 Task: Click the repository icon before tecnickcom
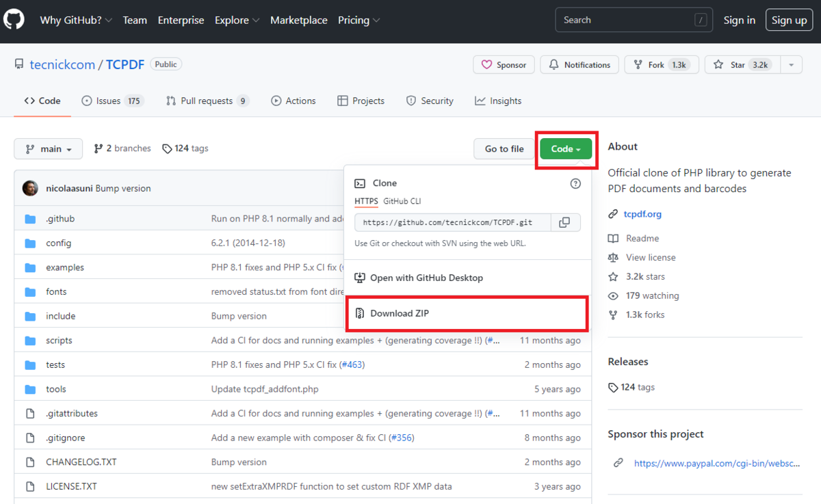click(x=19, y=64)
